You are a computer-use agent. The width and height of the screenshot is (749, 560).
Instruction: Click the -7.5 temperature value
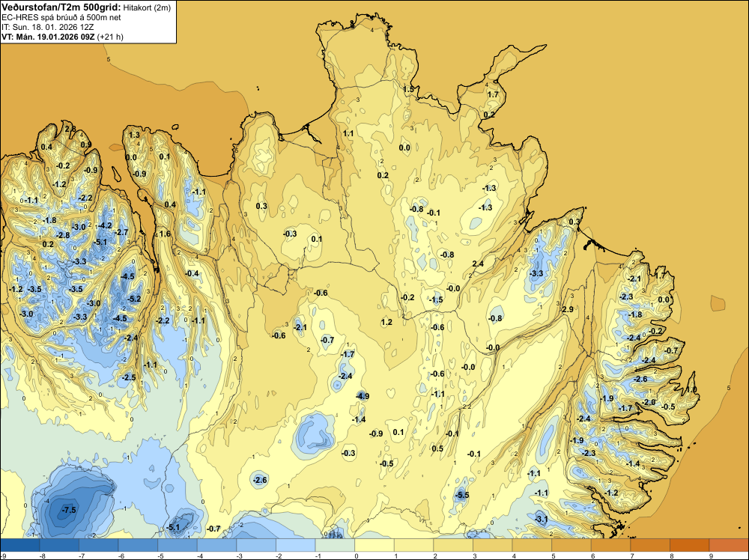coord(69,510)
